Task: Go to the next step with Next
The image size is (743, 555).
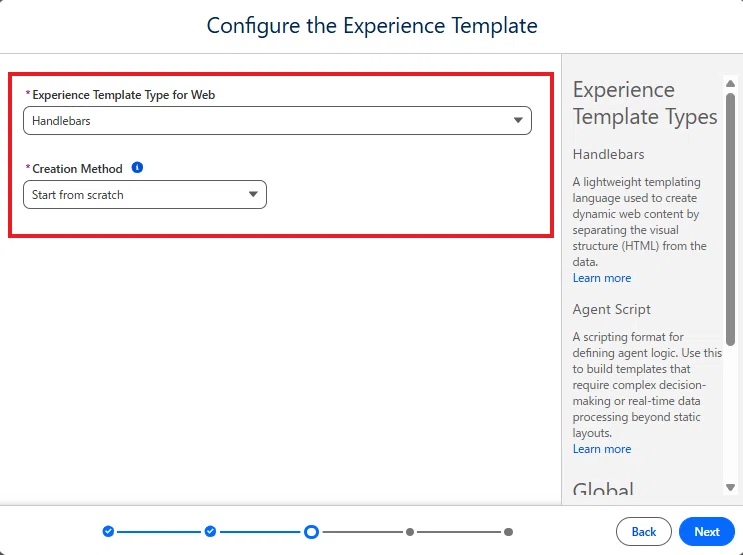Action: [707, 532]
